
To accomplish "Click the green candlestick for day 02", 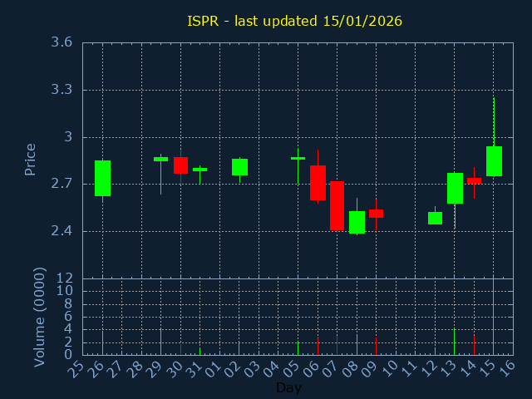I will click(239, 167).
